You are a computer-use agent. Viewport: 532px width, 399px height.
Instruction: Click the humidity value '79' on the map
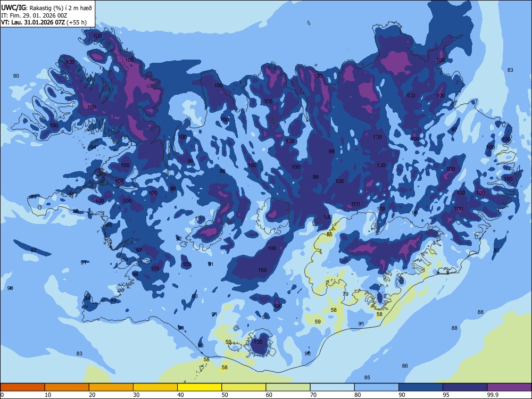click(x=345, y=294)
